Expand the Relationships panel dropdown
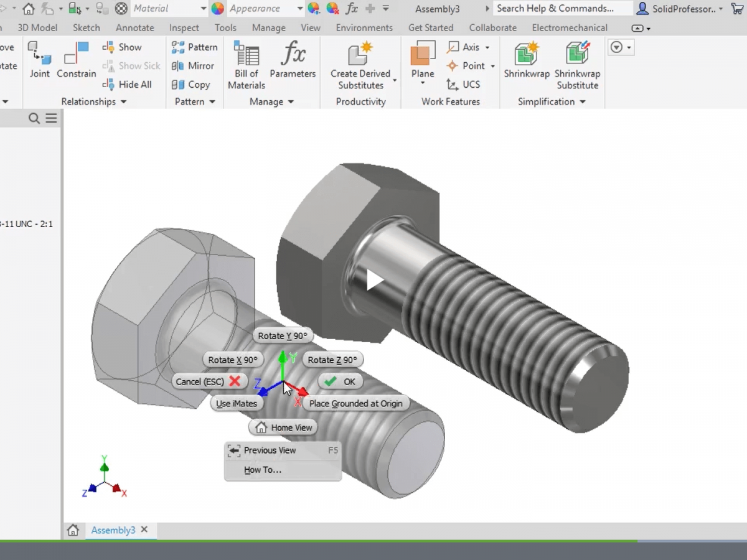Screen dimensions: 747x560 [123, 102]
